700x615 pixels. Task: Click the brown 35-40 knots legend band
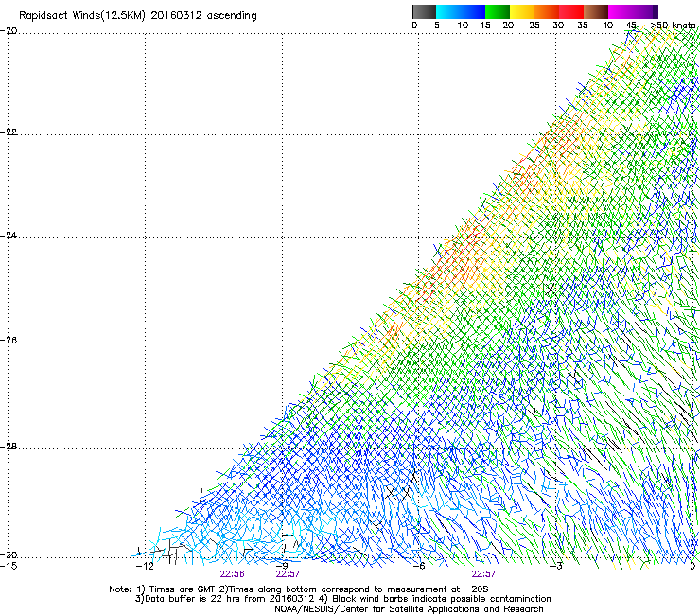[x=596, y=11]
